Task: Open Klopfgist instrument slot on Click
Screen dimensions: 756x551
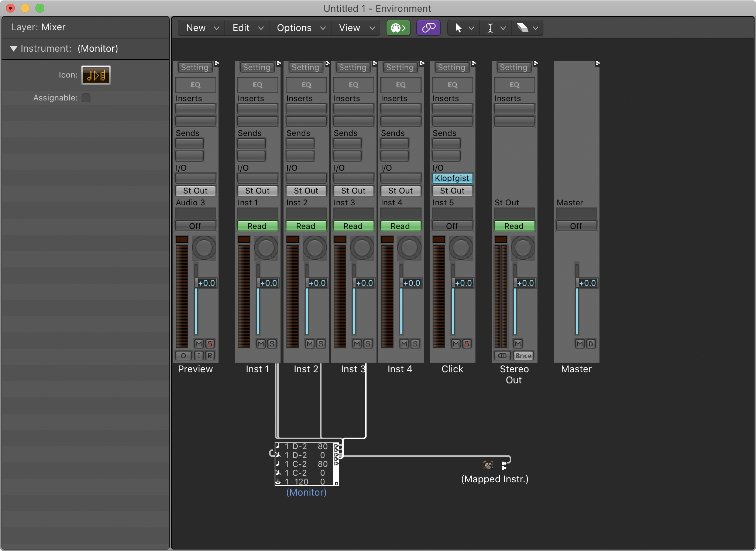Action: coord(452,178)
